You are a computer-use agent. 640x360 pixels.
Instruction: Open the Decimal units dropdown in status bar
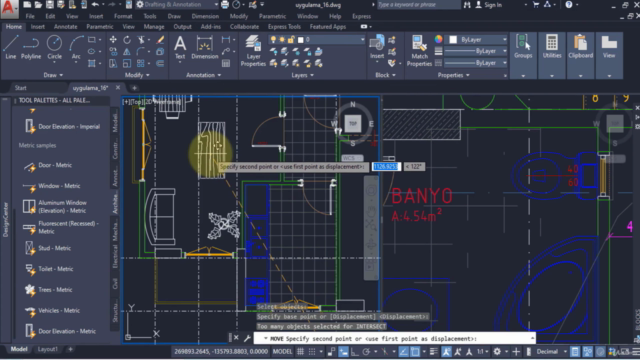551,351
